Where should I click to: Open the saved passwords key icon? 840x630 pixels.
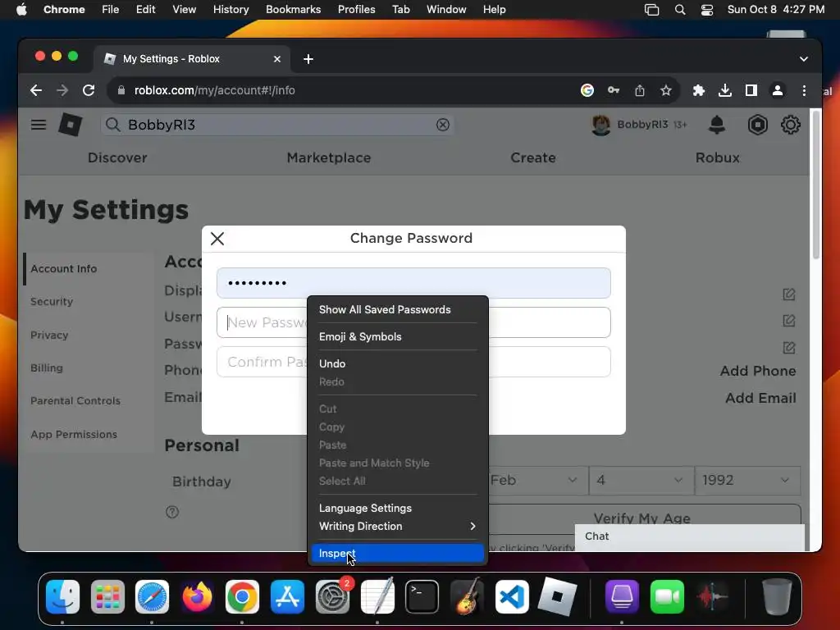(614, 90)
